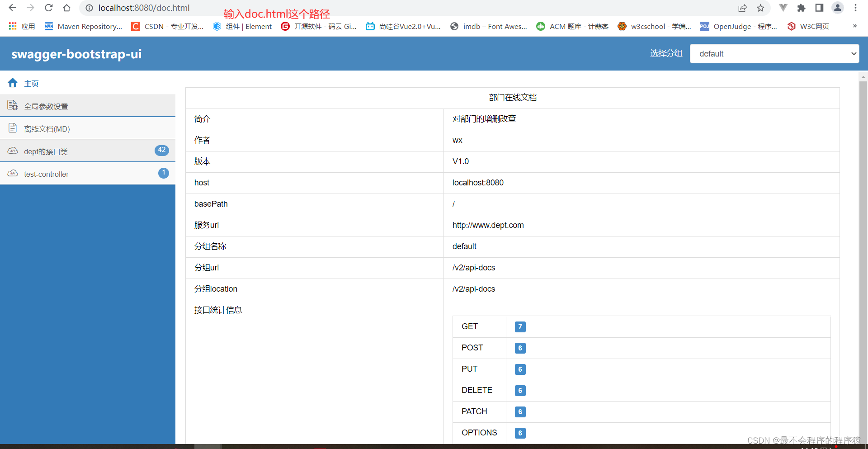Open the 选择分组 default dropdown
This screenshot has width=868, height=449.
coord(774,53)
